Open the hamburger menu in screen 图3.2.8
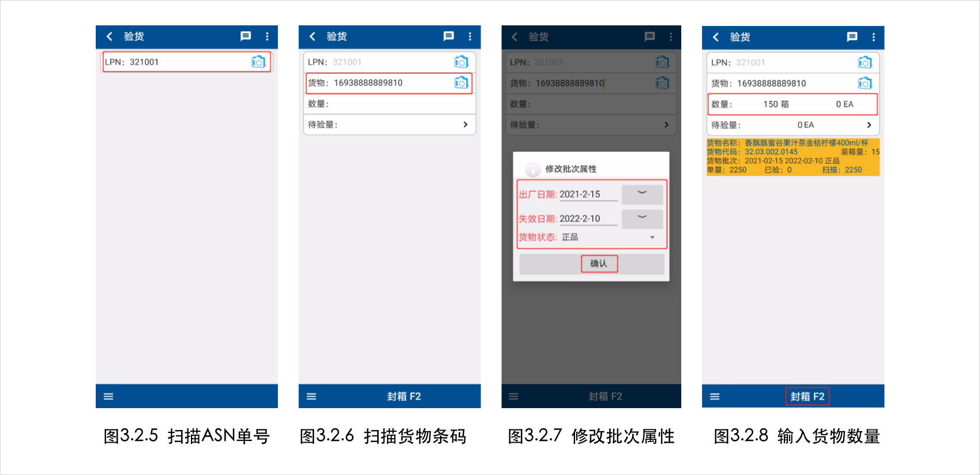This screenshot has height=475, width=980. click(715, 397)
